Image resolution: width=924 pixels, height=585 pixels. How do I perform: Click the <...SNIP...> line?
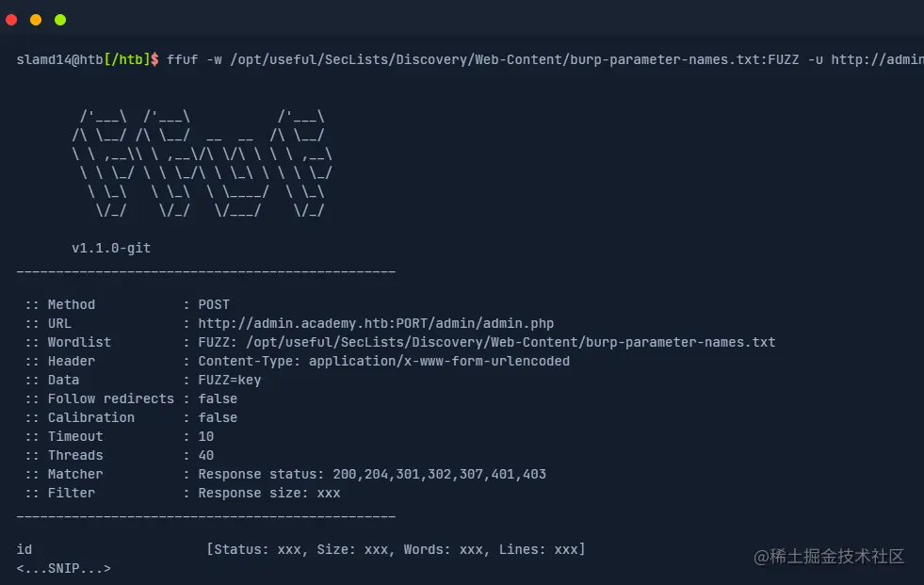click(x=64, y=568)
